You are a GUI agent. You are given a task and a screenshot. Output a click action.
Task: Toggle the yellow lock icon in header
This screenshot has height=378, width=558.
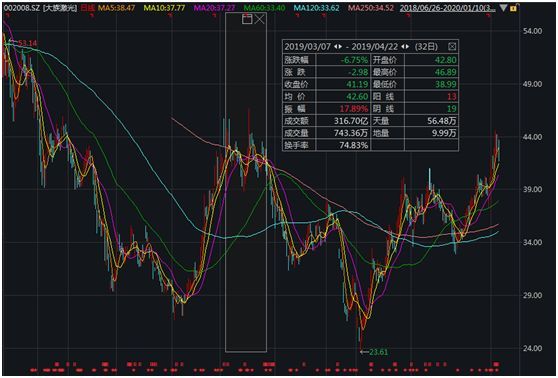coord(514,7)
